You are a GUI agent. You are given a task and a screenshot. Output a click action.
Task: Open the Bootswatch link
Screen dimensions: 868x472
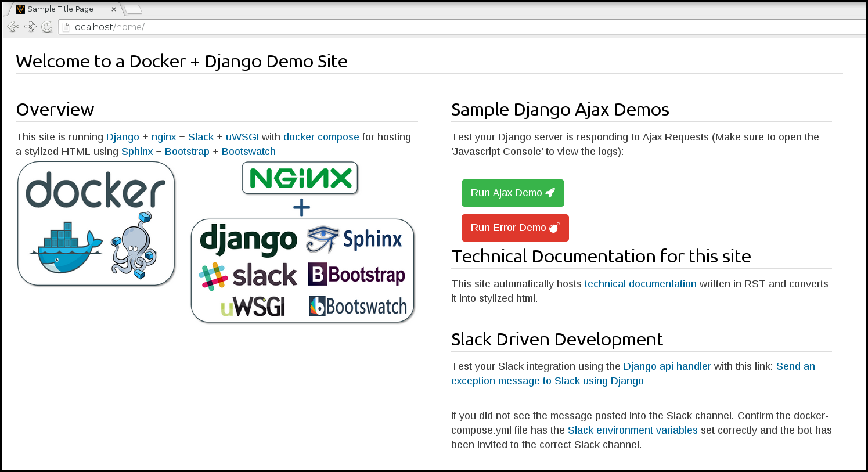[248, 152]
